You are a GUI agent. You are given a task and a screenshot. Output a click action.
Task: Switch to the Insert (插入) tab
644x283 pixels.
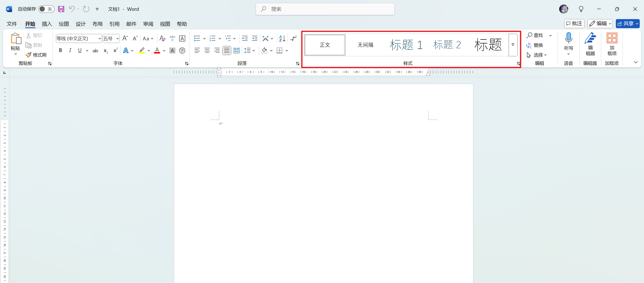pyautogui.click(x=47, y=24)
